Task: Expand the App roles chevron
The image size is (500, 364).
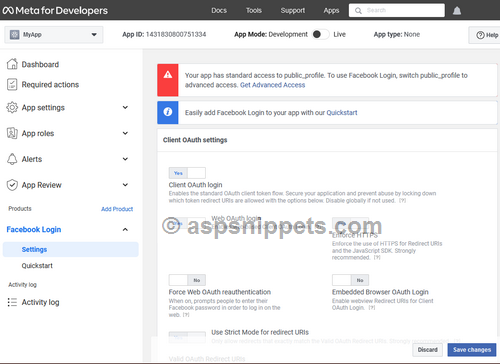Action: coord(125,133)
